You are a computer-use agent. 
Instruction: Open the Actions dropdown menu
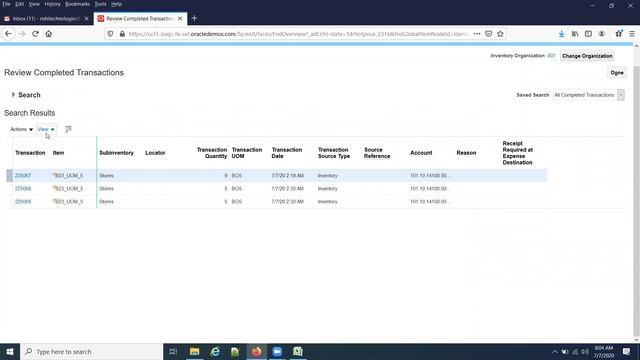click(x=22, y=129)
